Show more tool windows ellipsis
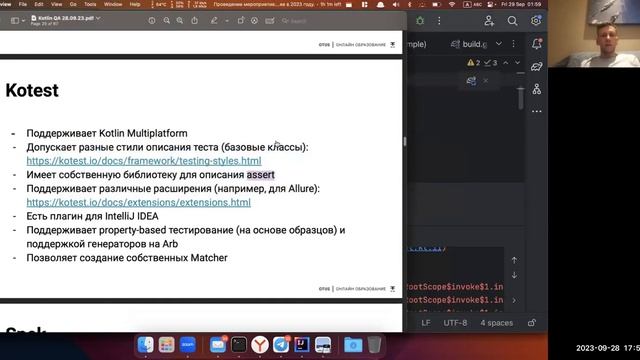The height and width of the screenshot is (360, 640). coord(537,111)
